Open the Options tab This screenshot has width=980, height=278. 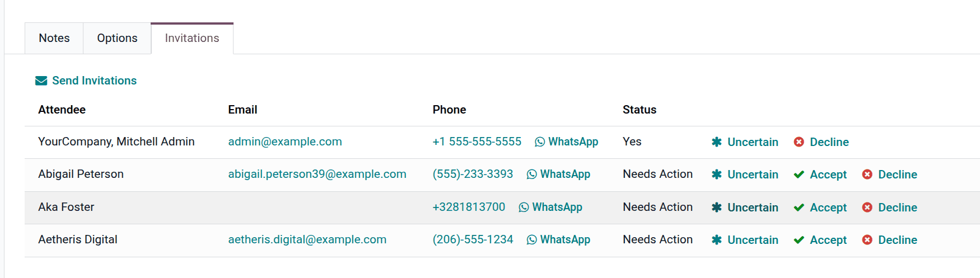[x=117, y=38]
